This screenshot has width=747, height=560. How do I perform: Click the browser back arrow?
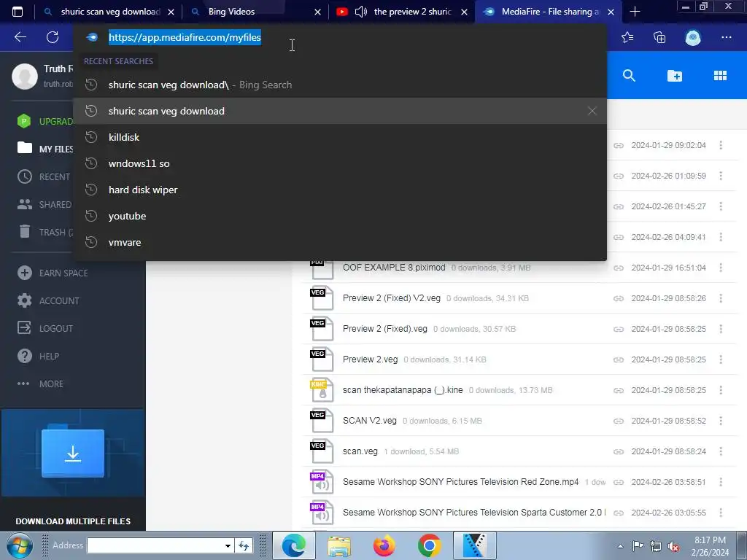click(x=20, y=37)
